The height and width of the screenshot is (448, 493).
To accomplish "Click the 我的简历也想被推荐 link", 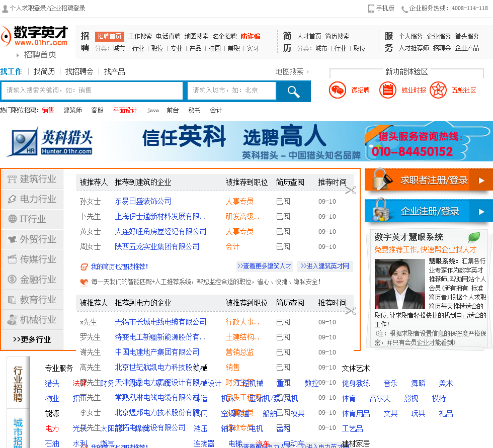I will point(120,266).
